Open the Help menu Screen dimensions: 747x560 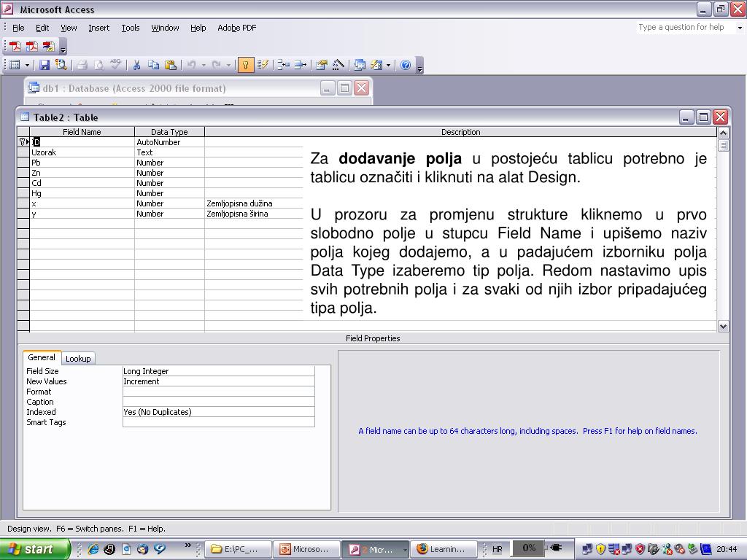[x=198, y=28]
